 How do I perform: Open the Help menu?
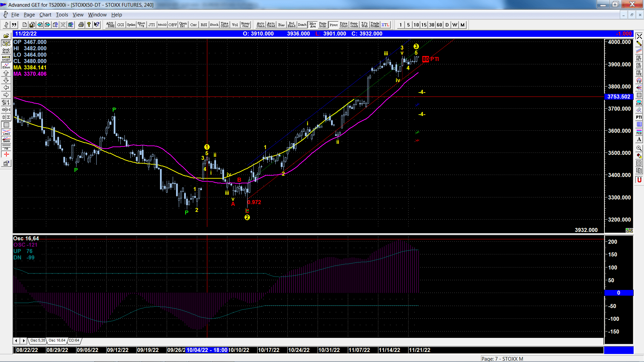[117, 15]
